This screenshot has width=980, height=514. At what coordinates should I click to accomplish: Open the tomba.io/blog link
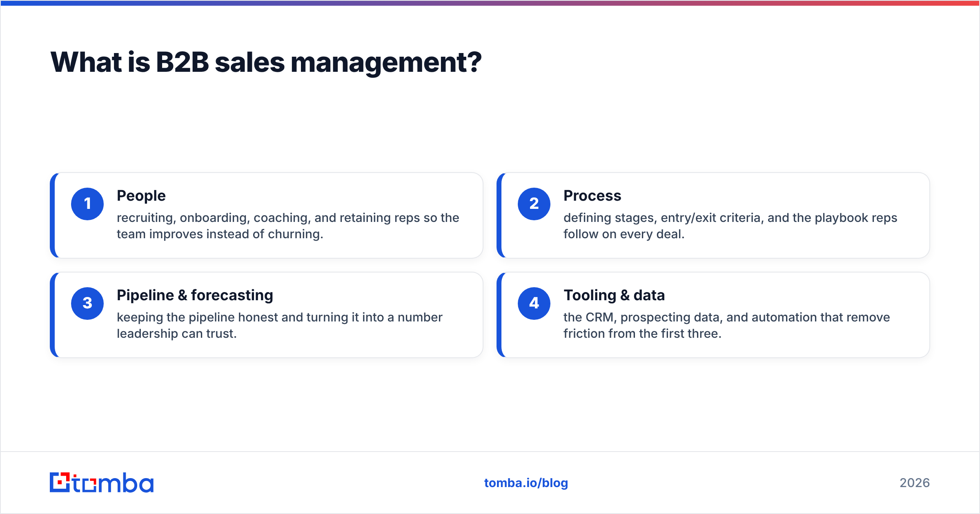[x=526, y=483]
